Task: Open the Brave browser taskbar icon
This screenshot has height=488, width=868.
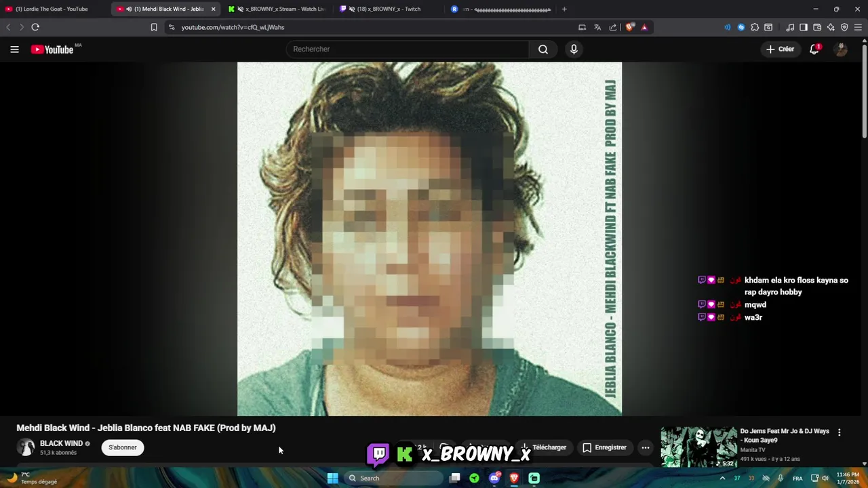Action: [x=514, y=478]
